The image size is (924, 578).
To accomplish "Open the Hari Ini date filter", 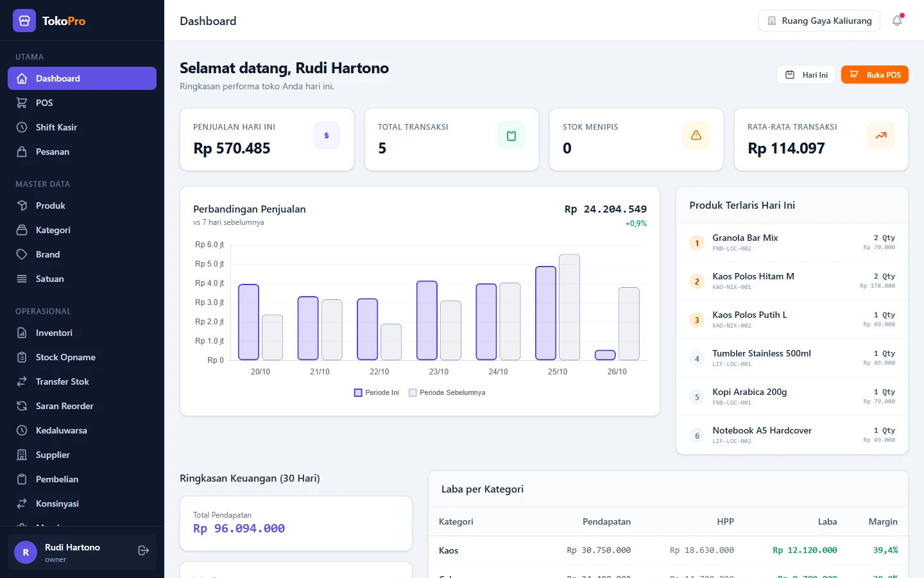I will [x=807, y=74].
